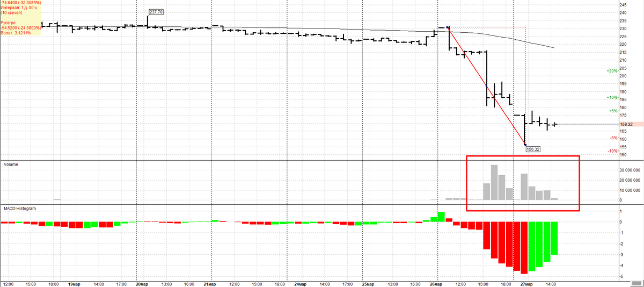Click the deepest red MACD histogram bar

pyautogui.click(x=524, y=248)
